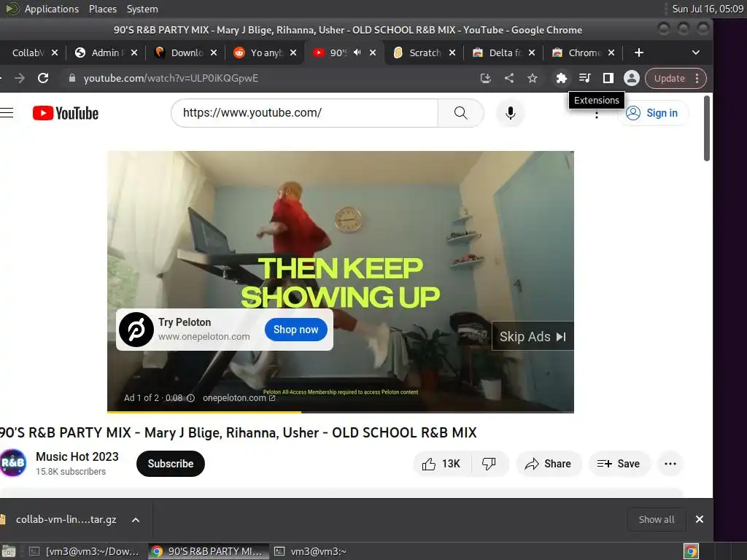Start voice search with microphone icon
Viewport: 747px width, 560px height.
(510, 113)
